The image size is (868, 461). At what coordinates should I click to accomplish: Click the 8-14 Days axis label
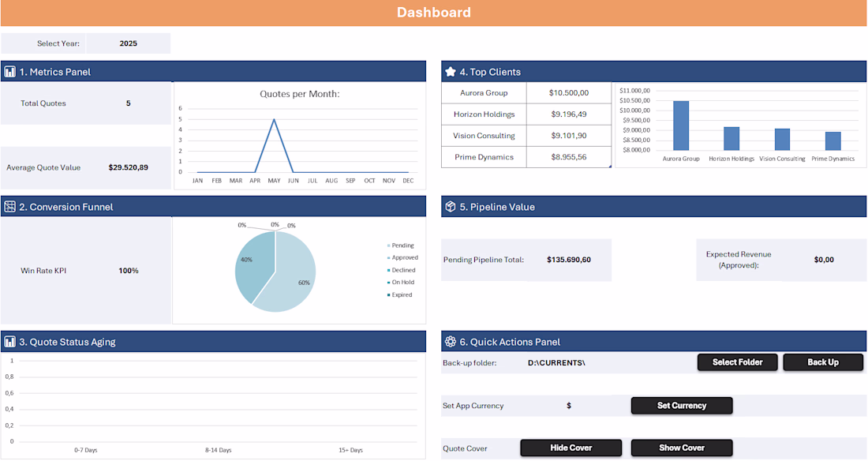(218, 451)
